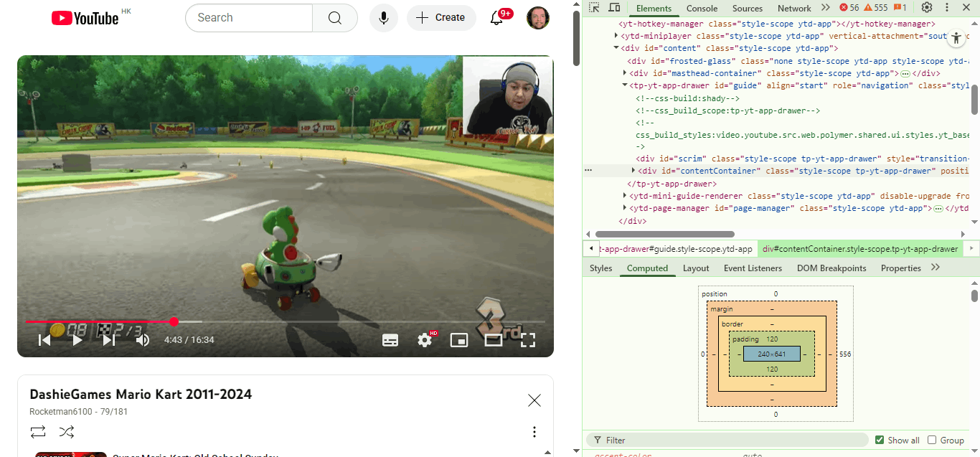
Task: Expand the ytd-page-manager node
Action: (x=625, y=208)
